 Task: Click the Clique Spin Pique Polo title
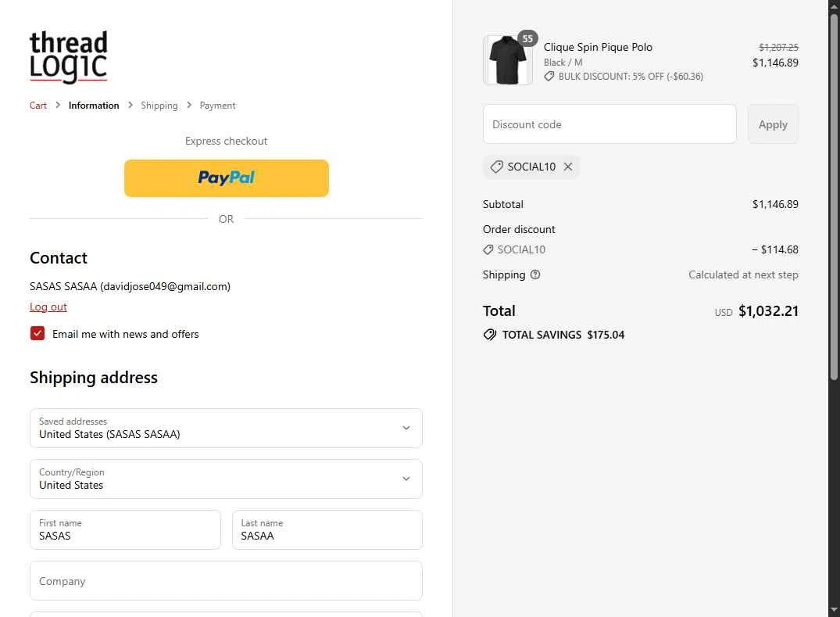598,47
